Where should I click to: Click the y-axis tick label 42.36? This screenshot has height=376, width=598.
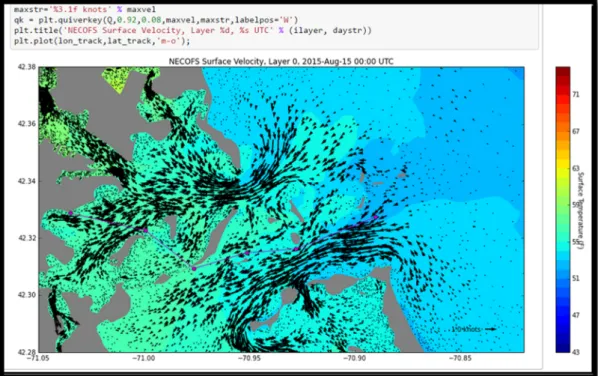pyautogui.click(x=27, y=124)
